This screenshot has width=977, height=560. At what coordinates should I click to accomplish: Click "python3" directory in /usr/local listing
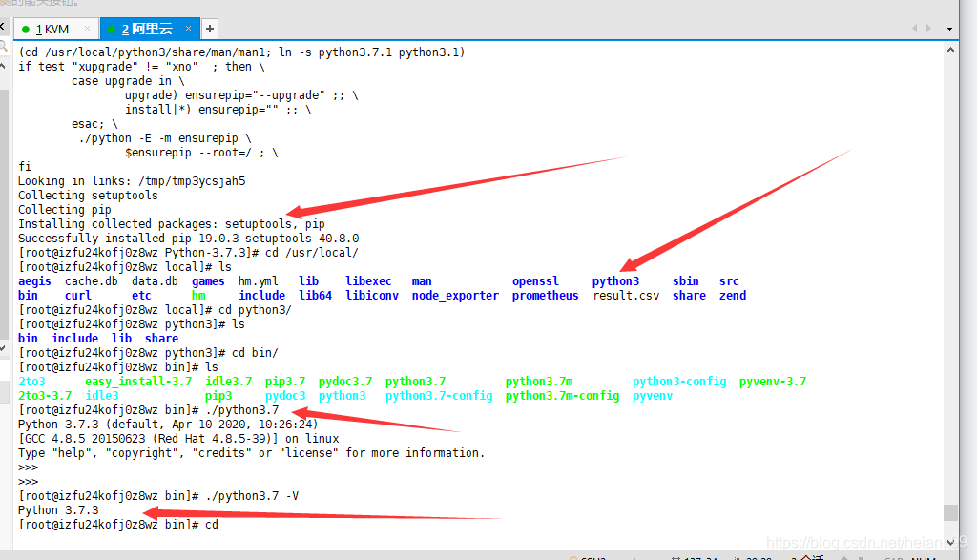(x=615, y=281)
